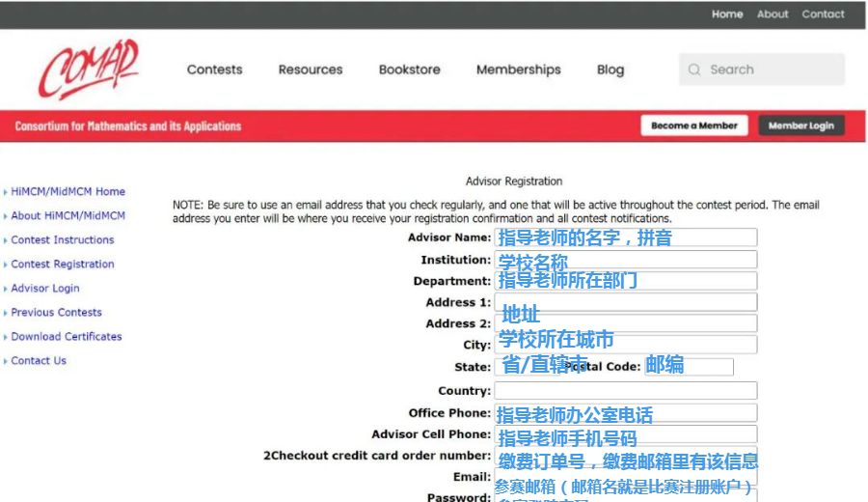The width and height of the screenshot is (868, 502).
Task: Open About HiMCM/MidMCM link
Action: coord(68,215)
